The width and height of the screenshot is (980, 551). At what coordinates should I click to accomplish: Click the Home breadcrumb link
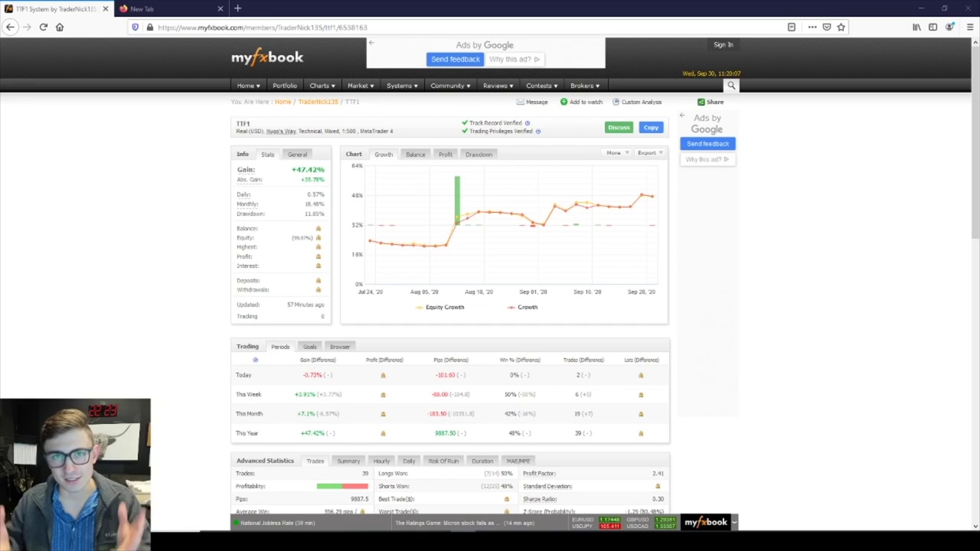click(283, 102)
